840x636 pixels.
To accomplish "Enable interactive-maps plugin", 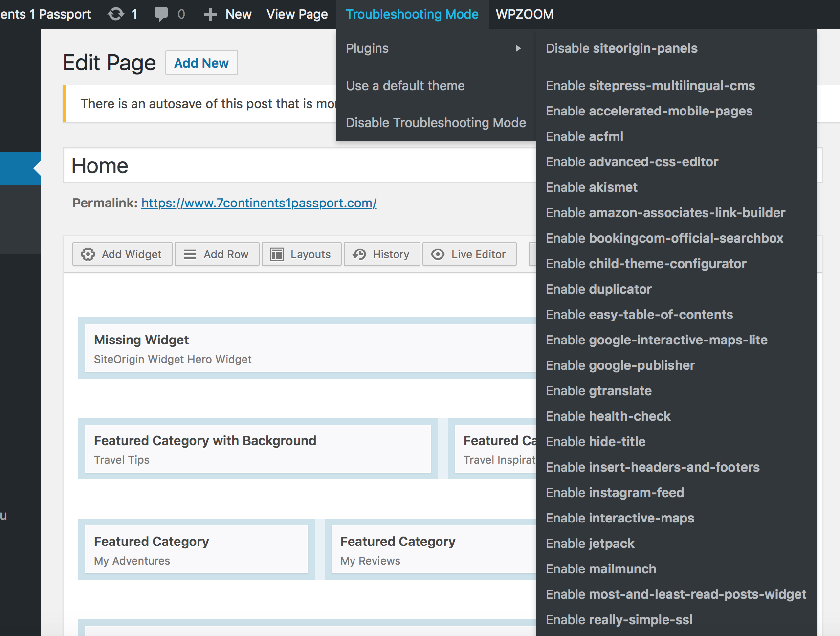I will point(620,518).
